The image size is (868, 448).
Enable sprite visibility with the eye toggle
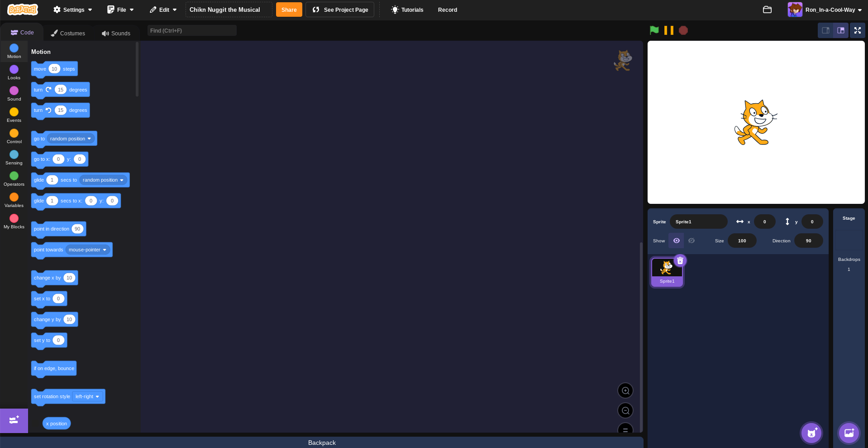point(676,241)
